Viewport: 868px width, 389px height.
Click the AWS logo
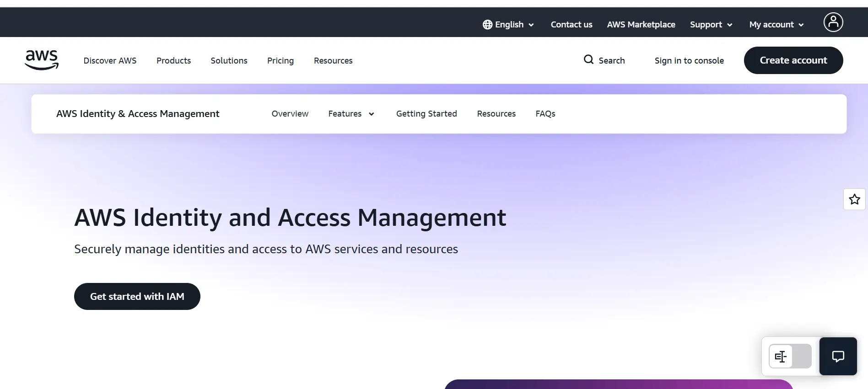coord(42,60)
